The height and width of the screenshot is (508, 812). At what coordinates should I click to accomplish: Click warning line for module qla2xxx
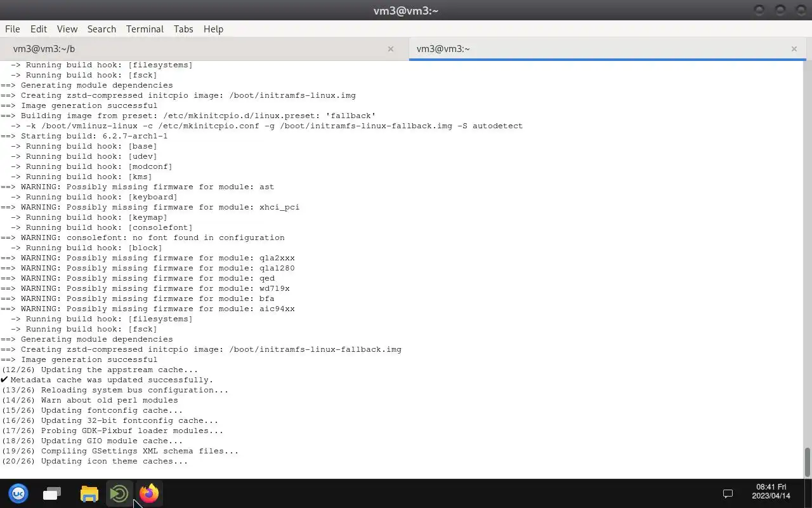pyautogui.click(x=148, y=258)
